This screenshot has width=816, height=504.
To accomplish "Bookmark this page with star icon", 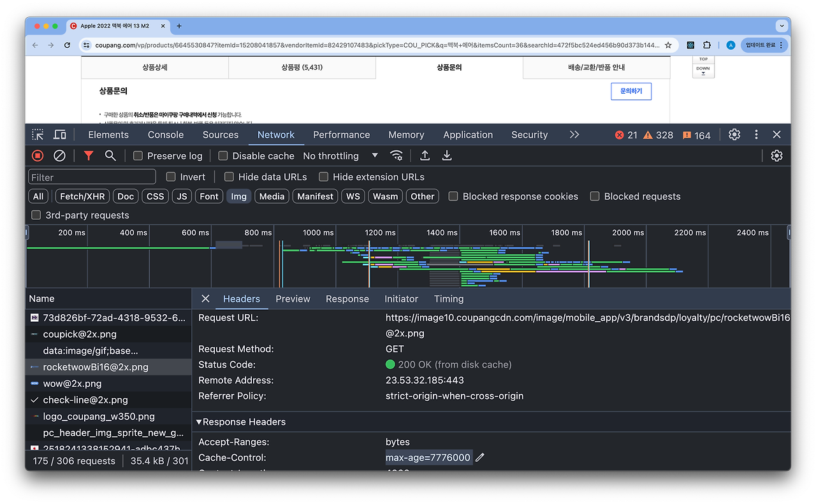I will click(668, 45).
